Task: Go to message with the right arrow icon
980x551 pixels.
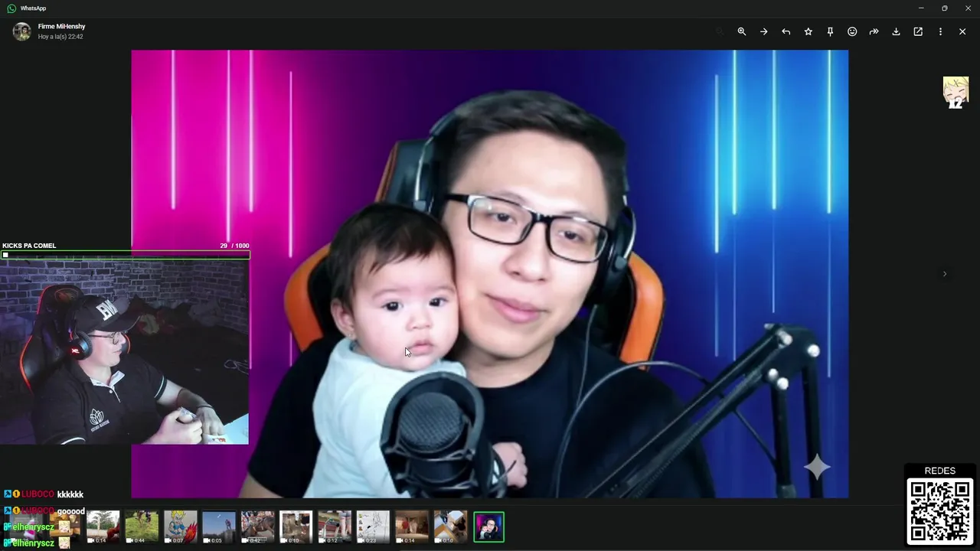Action: tap(763, 31)
